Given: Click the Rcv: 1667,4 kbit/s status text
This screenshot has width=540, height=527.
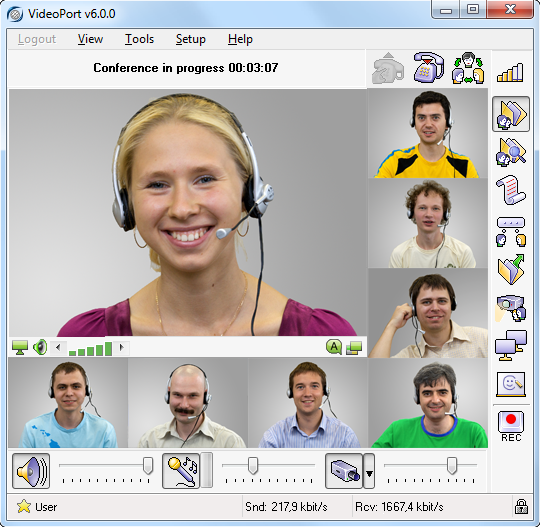Looking at the screenshot, I should click(399, 507).
